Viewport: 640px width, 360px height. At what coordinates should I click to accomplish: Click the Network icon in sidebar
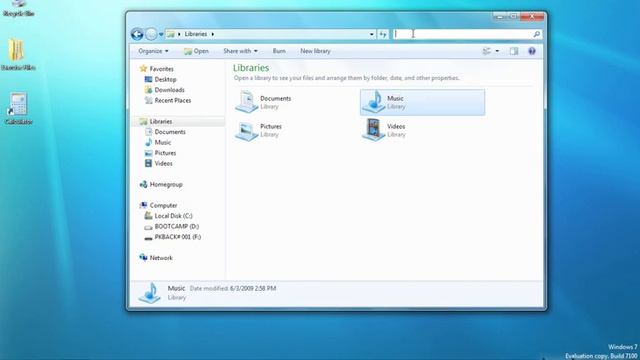tap(143, 258)
